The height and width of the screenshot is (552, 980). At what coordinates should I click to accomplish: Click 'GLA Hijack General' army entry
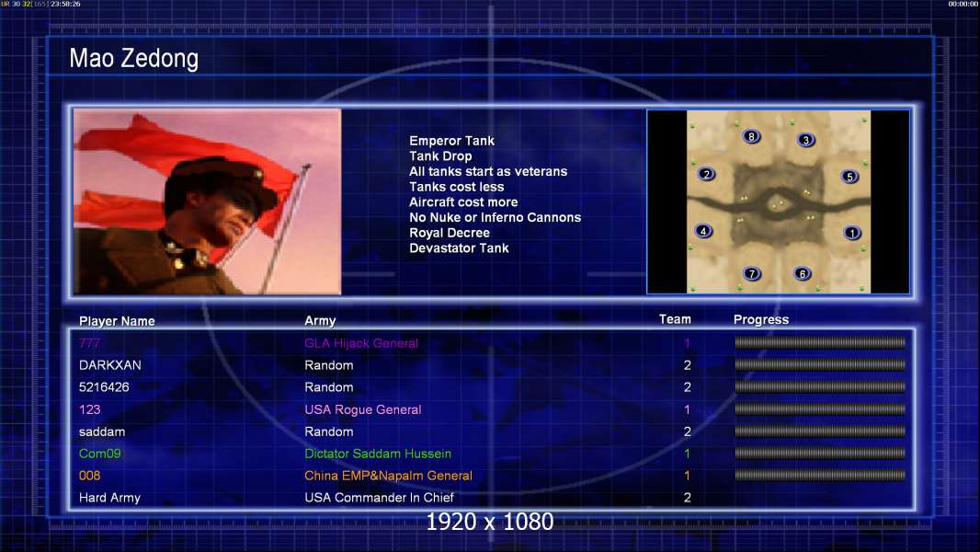coord(361,343)
